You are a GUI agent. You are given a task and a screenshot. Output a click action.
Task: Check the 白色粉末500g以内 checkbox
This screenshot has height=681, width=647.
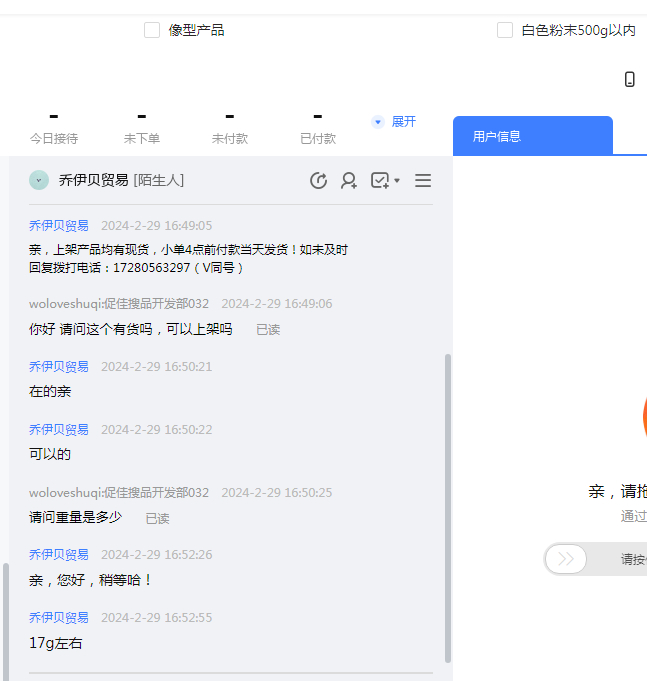505,30
